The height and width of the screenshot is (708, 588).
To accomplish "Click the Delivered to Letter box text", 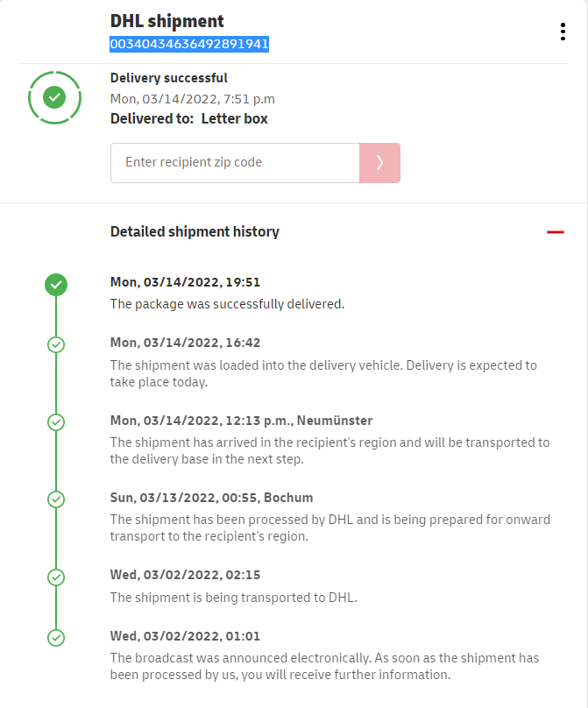I will click(x=189, y=118).
